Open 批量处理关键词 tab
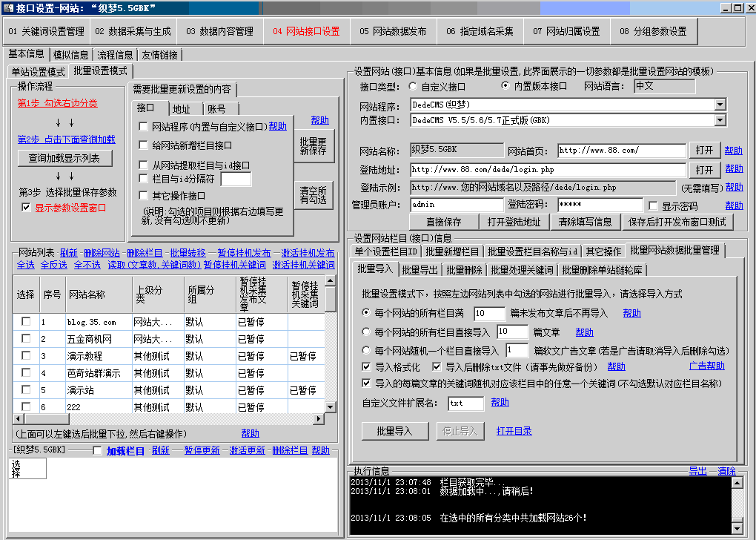756x540 pixels. point(523,270)
